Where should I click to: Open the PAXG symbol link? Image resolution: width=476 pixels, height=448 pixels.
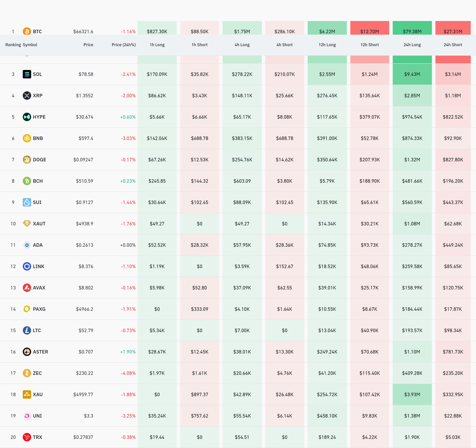pyautogui.click(x=39, y=309)
